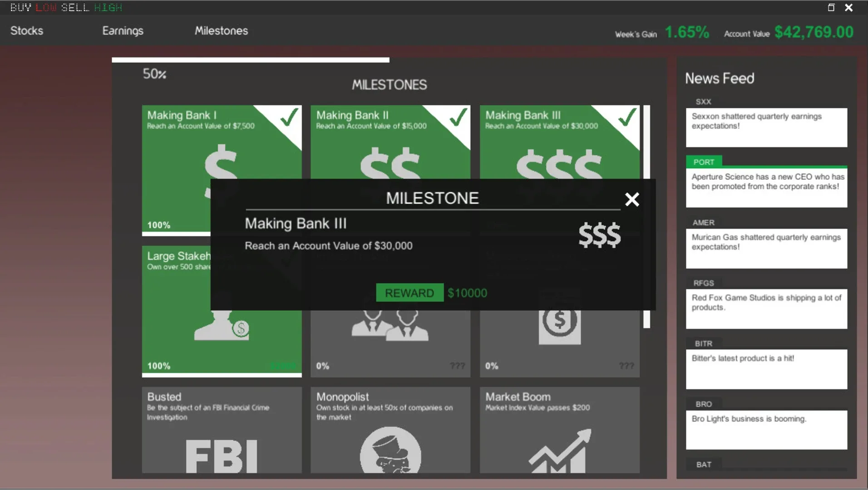Image resolution: width=868 pixels, height=490 pixels.
Task: Select the Milestones tab
Action: (x=221, y=31)
